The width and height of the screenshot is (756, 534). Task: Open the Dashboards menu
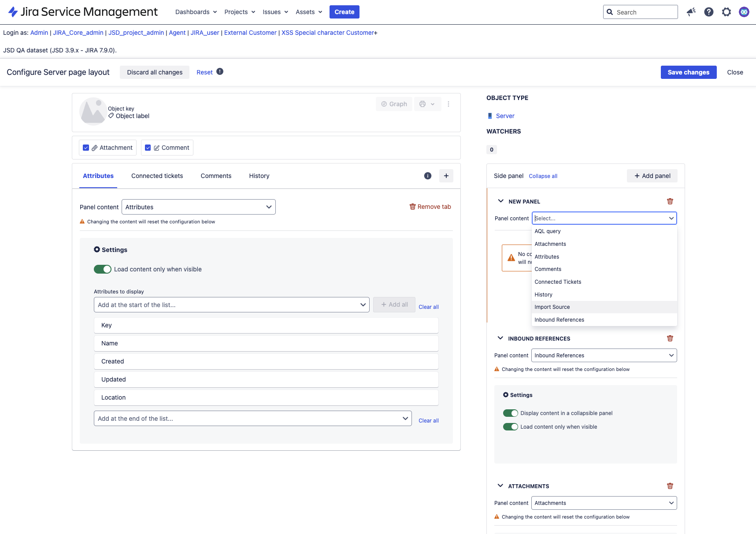[196, 12]
